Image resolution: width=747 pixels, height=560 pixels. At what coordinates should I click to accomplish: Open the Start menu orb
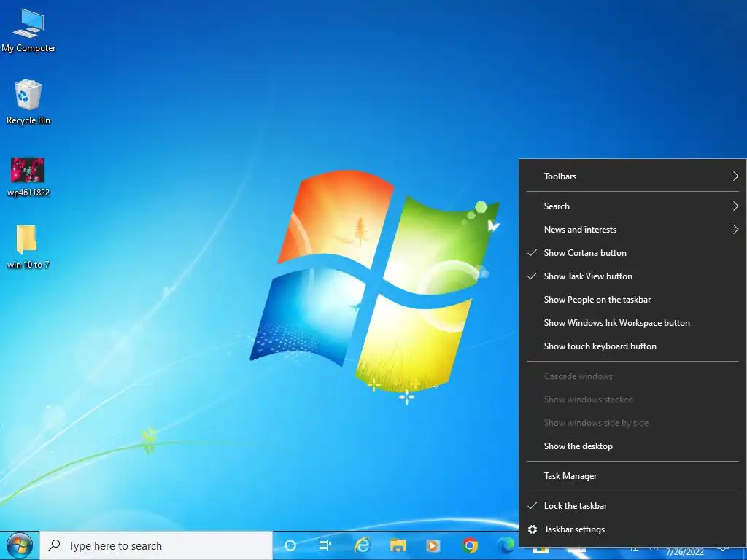19,545
